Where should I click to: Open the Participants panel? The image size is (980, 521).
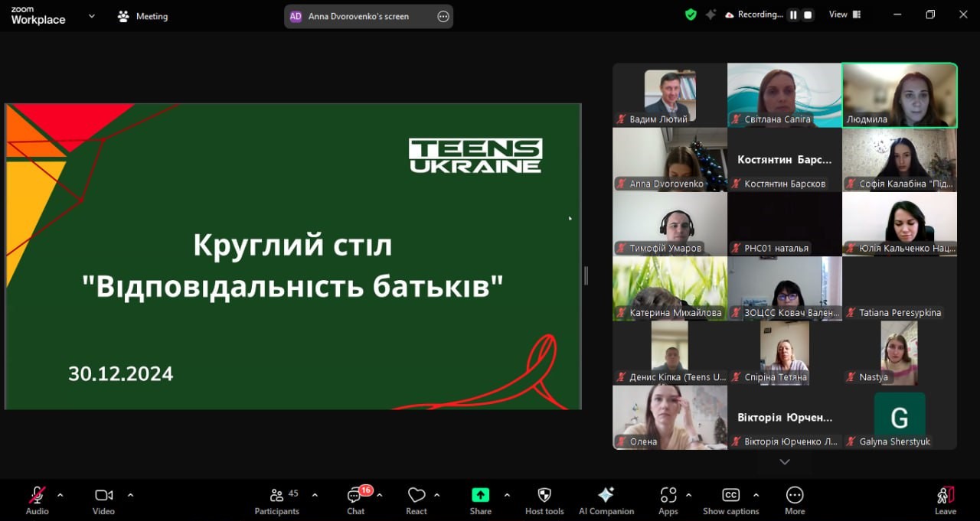277,496
